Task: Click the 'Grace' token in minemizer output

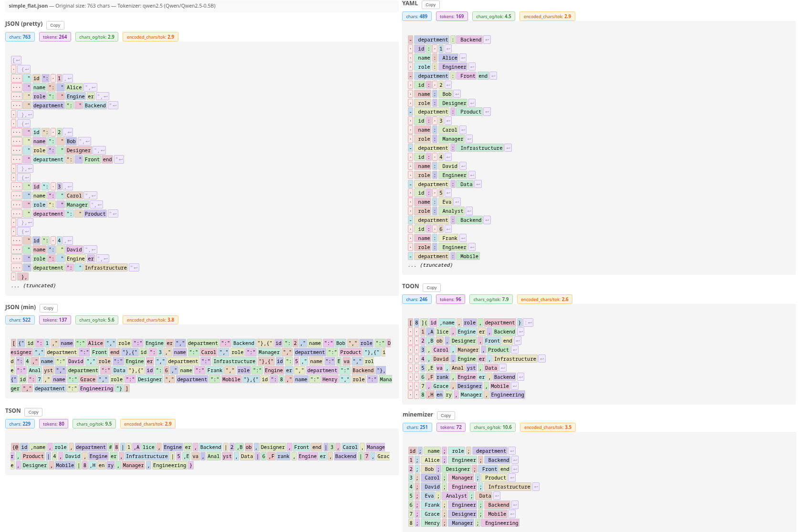Action: click(x=432, y=514)
